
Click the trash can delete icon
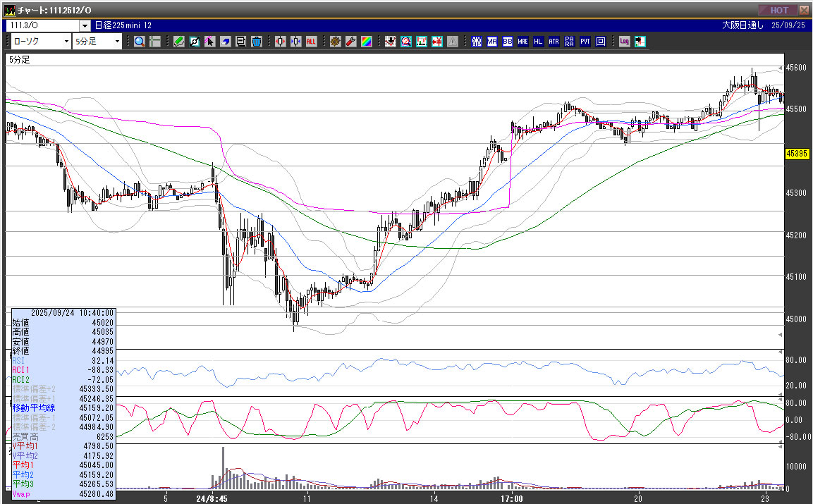coord(256,42)
